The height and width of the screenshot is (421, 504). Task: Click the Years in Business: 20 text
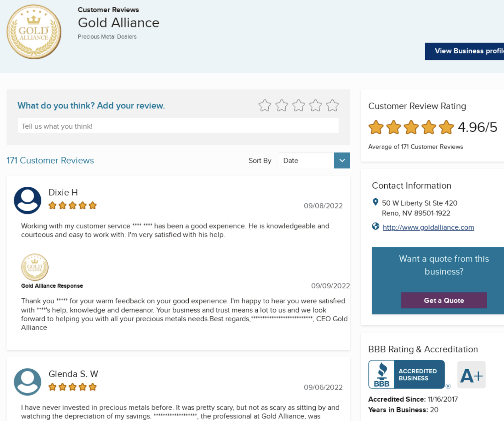(x=403, y=410)
